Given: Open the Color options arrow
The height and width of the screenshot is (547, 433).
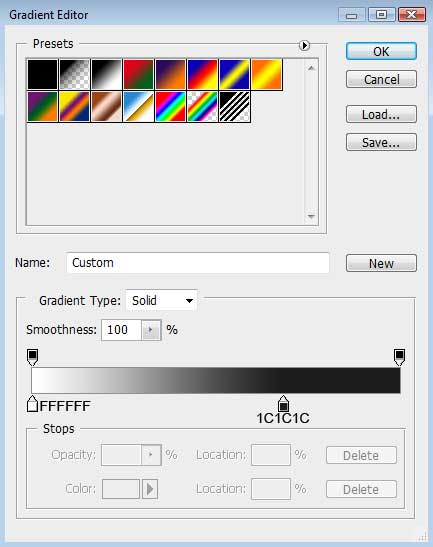Looking at the screenshot, I should 150,489.
